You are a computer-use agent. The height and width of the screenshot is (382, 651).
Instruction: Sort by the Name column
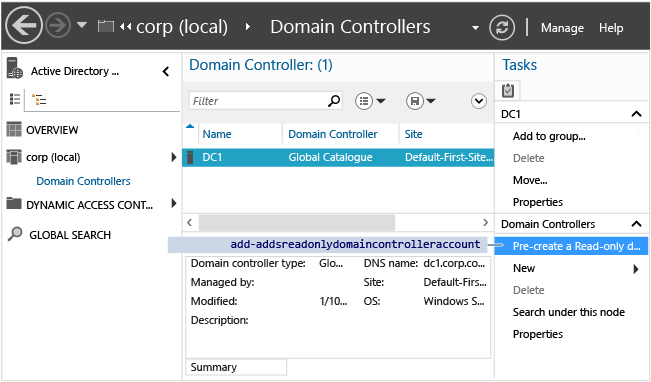217,134
